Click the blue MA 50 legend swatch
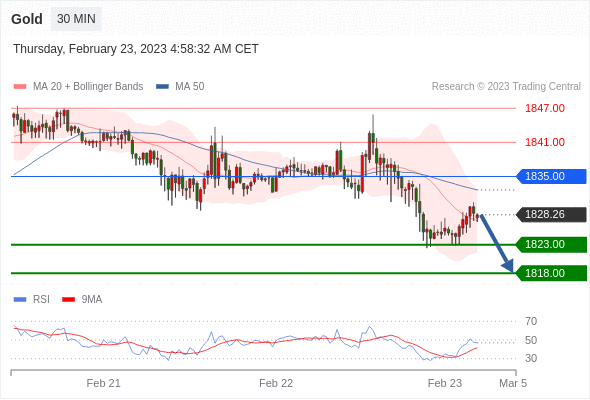The height and width of the screenshot is (400, 590). [163, 87]
